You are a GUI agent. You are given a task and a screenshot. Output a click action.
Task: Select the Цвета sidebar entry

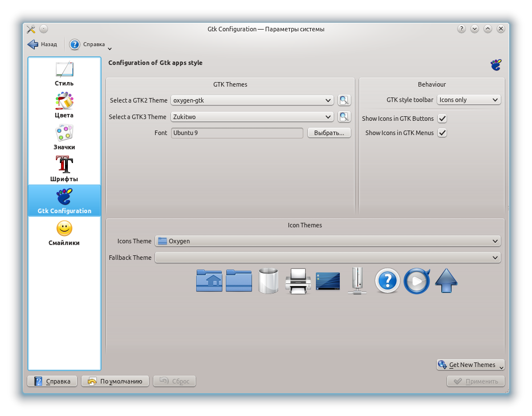coord(63,105)
